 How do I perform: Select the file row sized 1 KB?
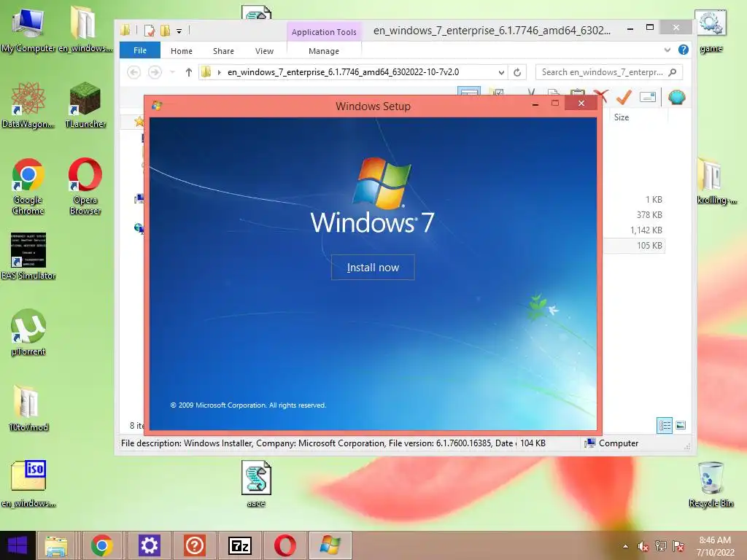point(634,200)
